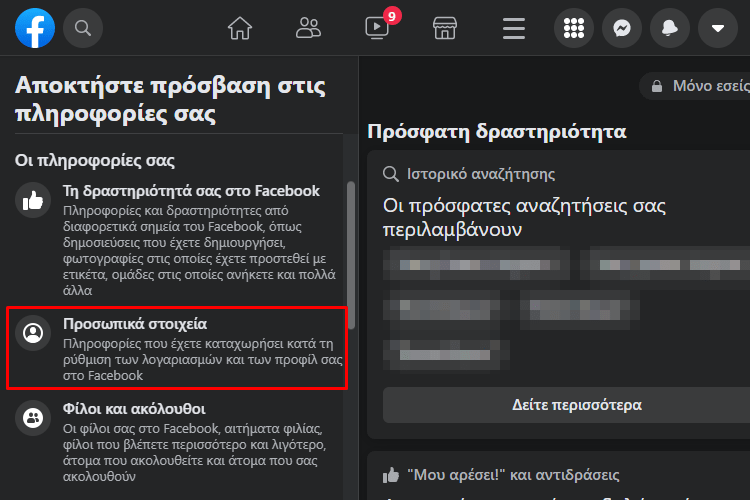This screenshot has width=750, height=500.
Task: Click the red 9 notification badge
Action: tap(392, 16)
